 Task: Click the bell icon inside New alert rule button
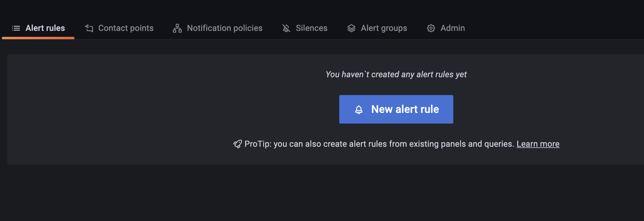click(x=359, y=109)
